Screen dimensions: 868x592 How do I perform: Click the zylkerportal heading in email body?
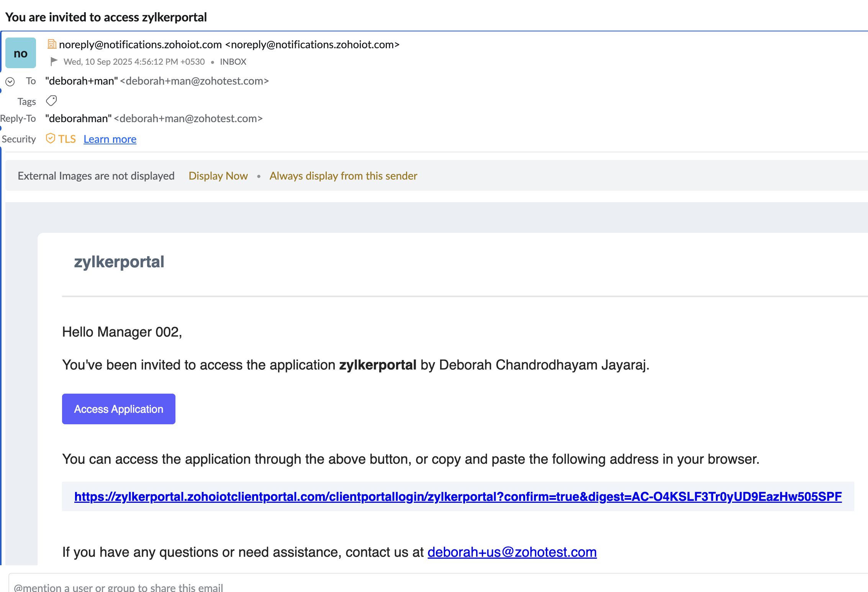click(119, 262)
